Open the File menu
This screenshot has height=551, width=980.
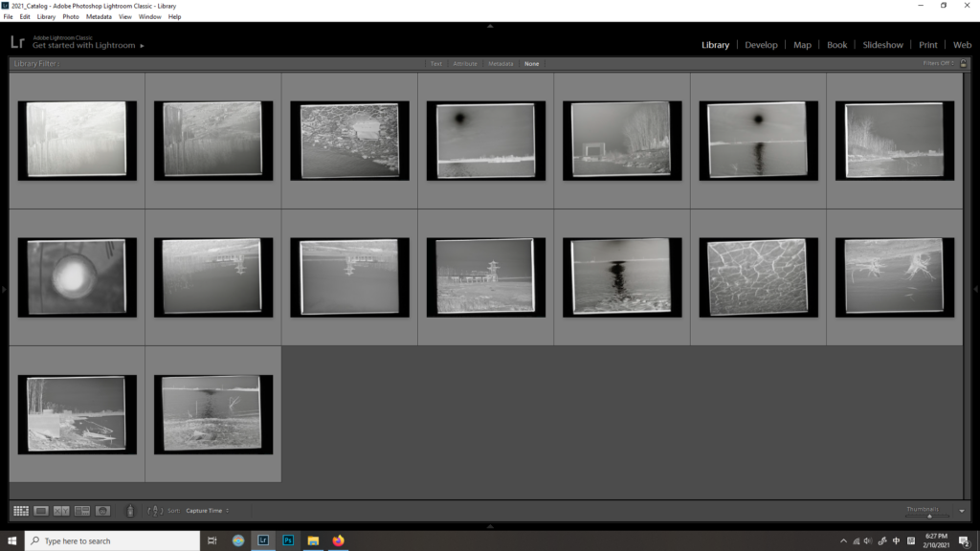[x=8, y=17]
